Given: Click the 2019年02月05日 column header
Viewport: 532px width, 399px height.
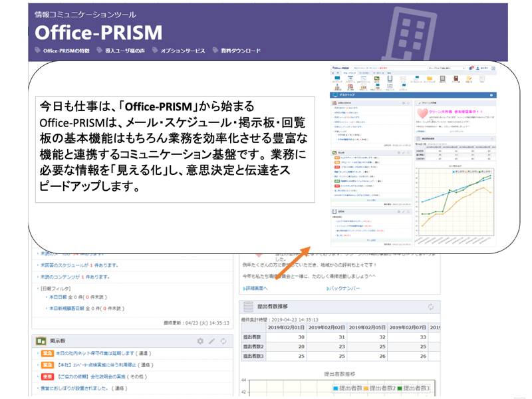Looking at the screenshot, I should click(367, 328).
